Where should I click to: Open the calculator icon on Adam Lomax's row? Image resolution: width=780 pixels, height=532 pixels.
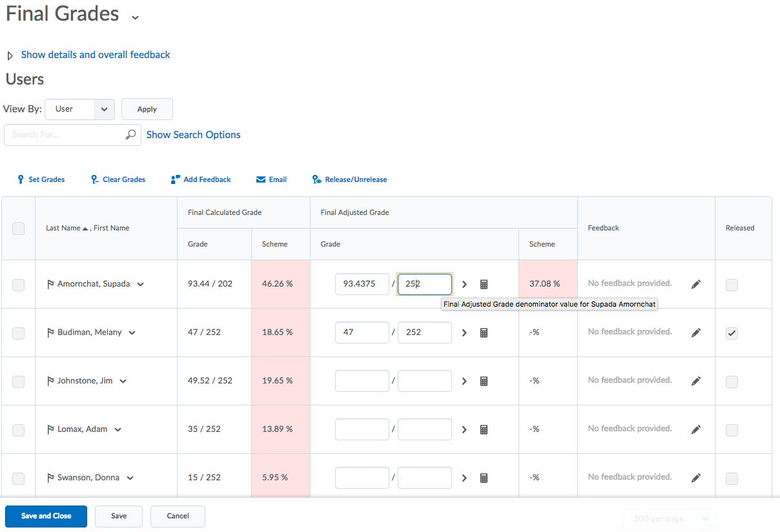pyautogui.click(x=484, y=429)
